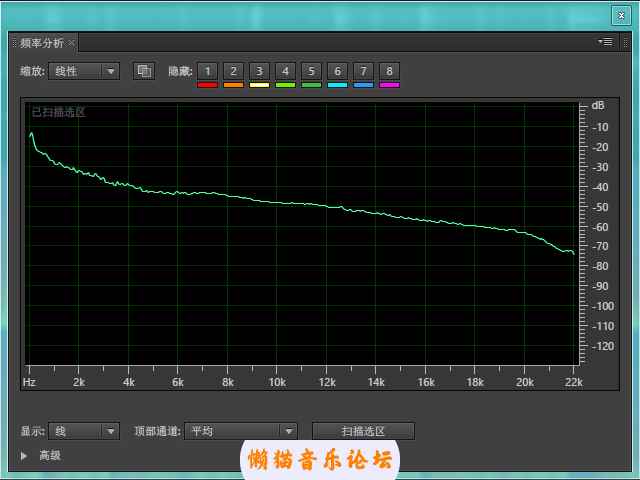This screenshot has width=640, height=480.
Task: Click the -100 dB scale label
Action: coord(602,306)
